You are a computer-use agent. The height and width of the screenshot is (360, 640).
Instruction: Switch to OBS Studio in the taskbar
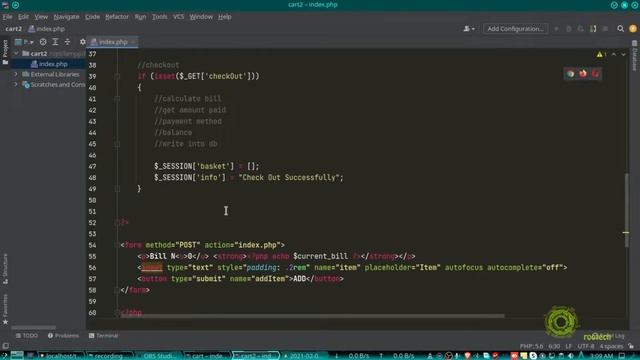tap(158, 356)
